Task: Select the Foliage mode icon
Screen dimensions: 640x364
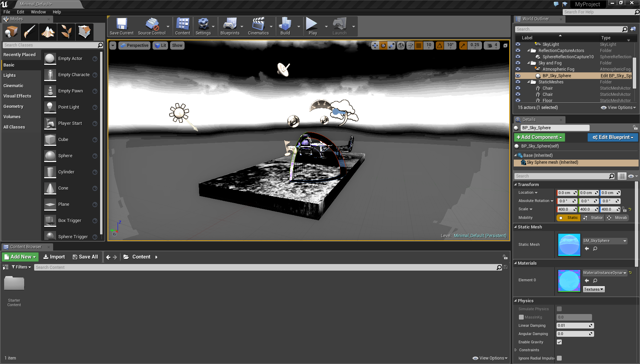Action: (x=66, y=32)
